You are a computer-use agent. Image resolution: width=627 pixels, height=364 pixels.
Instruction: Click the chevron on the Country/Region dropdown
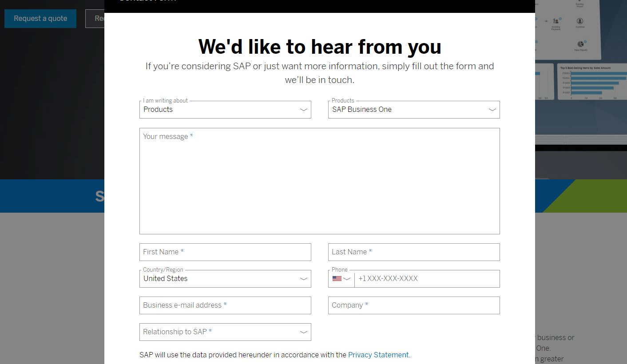pos(303,278)
